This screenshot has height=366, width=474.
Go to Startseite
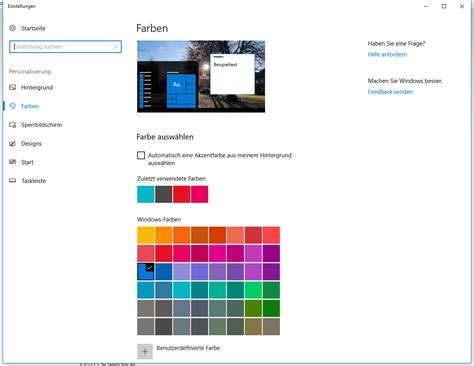33,28
